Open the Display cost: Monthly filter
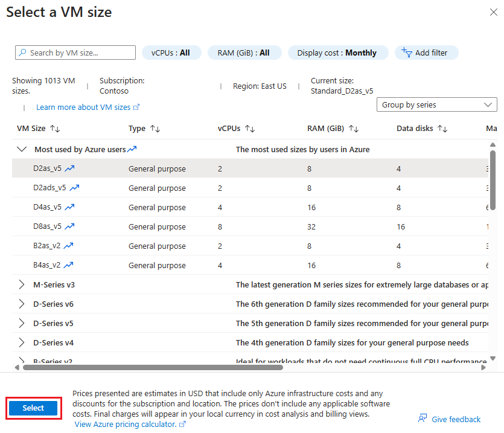 [338, 53]
